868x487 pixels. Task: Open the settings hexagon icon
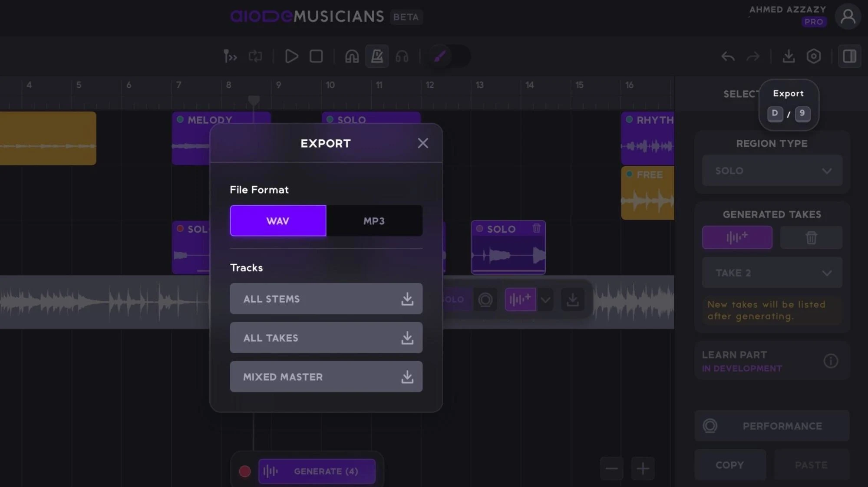pyautogui.click(x=814, y=56)
